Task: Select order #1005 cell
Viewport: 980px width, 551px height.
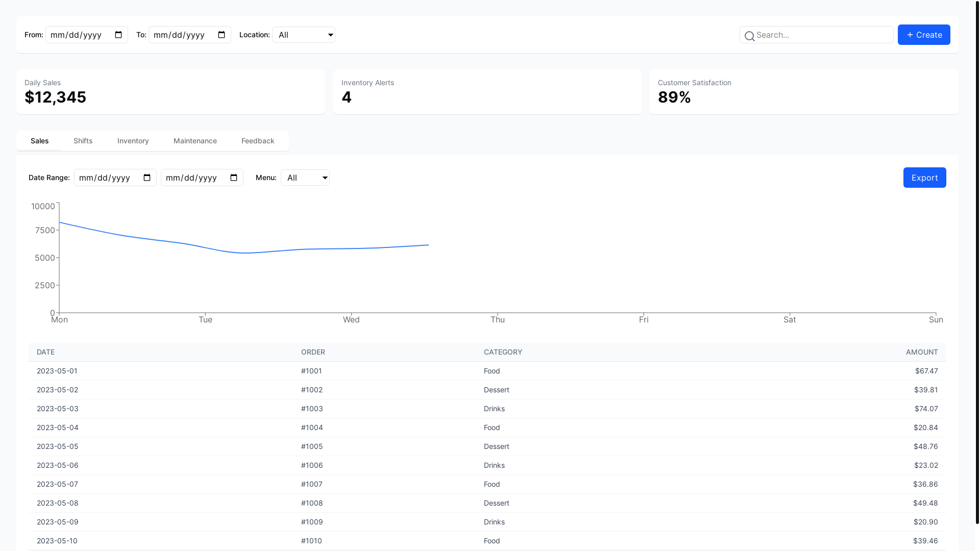Action: [312, 446]
